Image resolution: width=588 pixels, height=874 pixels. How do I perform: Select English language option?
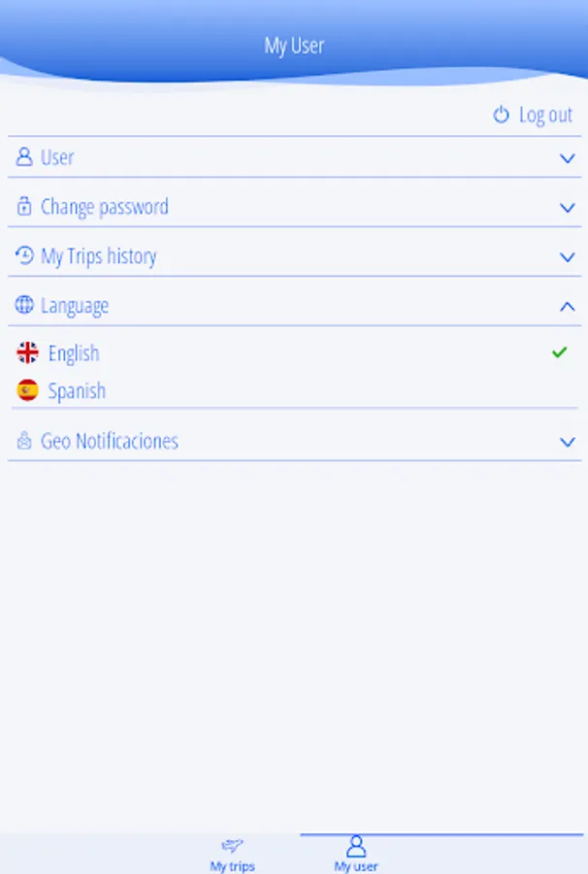click(74, 353)
